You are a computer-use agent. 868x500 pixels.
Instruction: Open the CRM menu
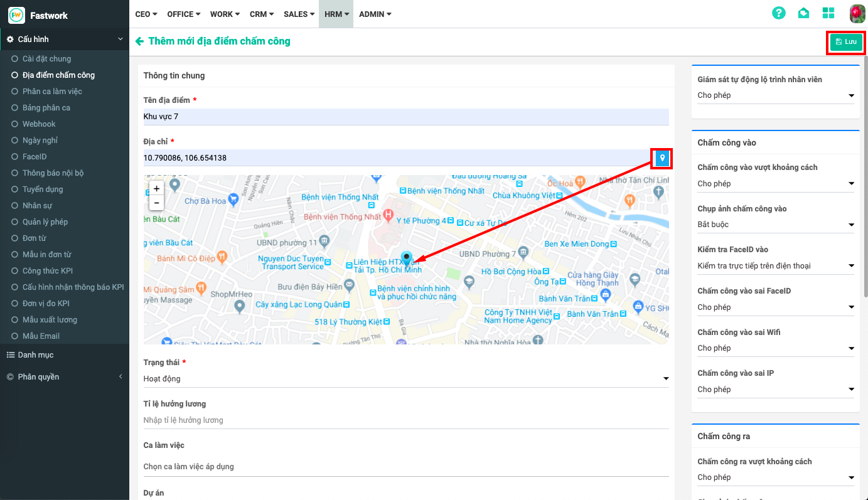(x=261, y=14)
